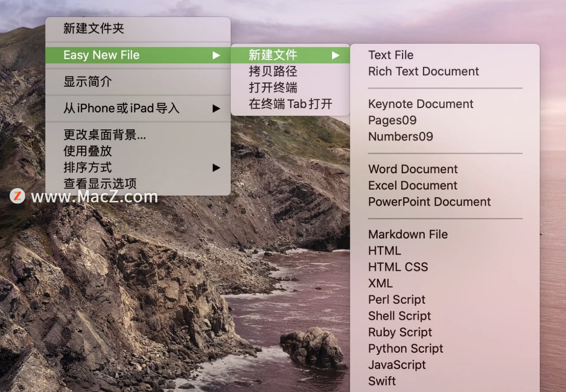
Task: Create a new Excel Document
Action: pyautogui.click(x=445, y=185)
